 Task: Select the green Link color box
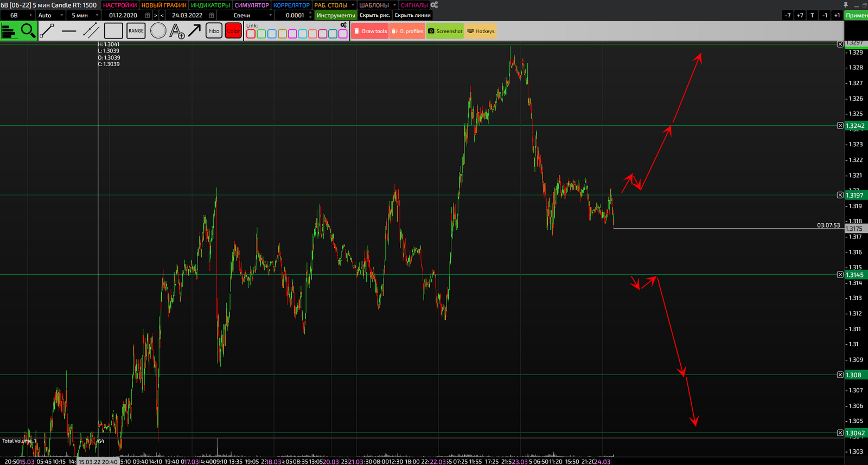[x=261, y=34]
